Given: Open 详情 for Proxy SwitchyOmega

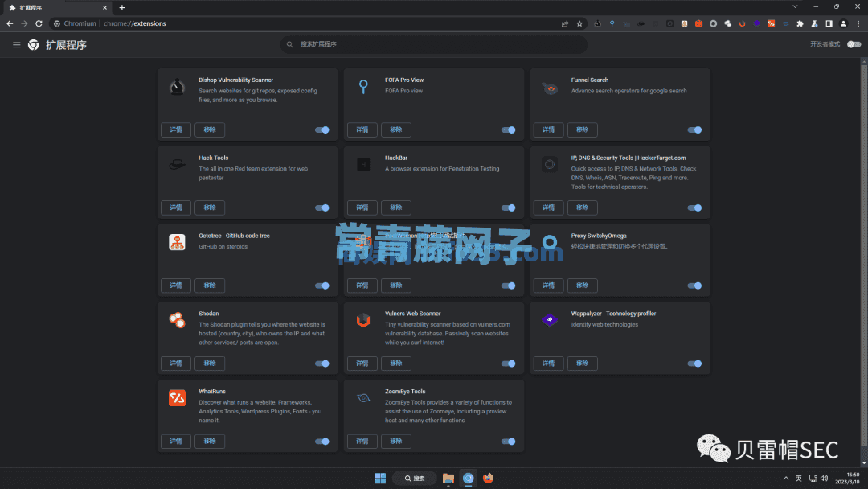Looking at the screenshot, I should click(549, 286).
